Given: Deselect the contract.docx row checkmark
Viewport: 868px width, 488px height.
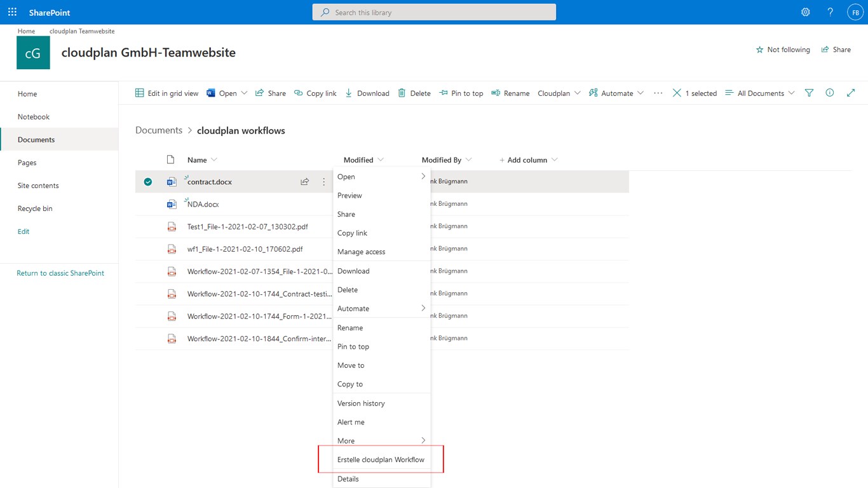Looking at the screenshot, I should pyautogui.click(x=148, y=182).
